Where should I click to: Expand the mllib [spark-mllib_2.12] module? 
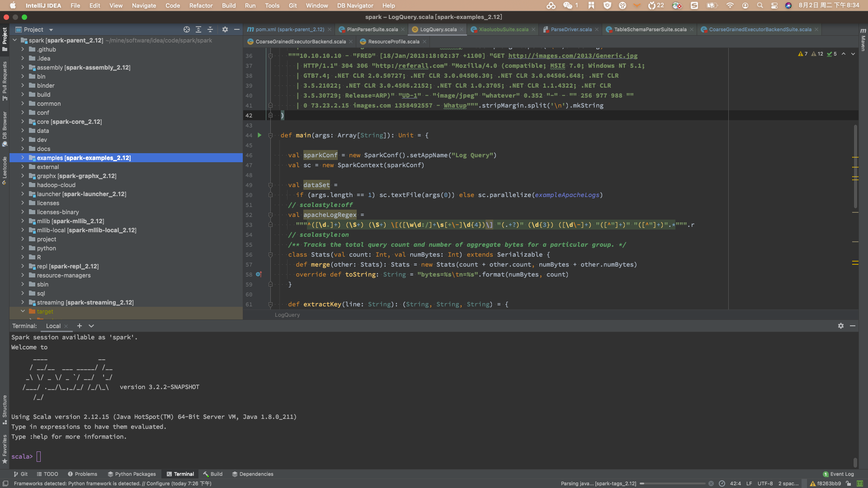(x=23, y=221)
